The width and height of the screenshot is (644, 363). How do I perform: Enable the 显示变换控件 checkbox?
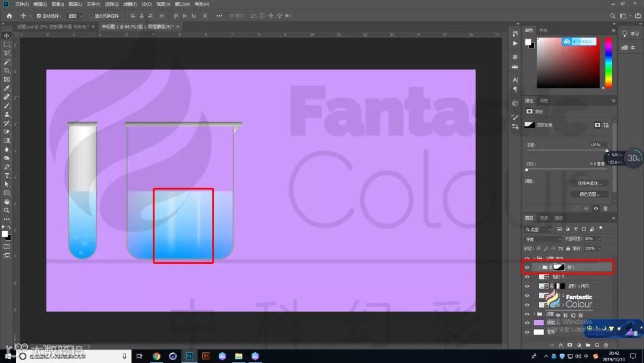click(91, 16)
